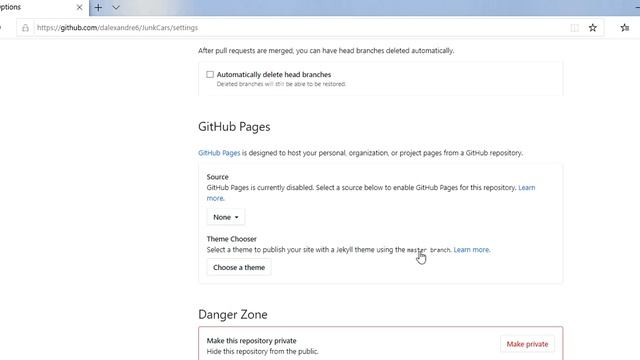Enable Automatically delete head branches
640x360 pixels.
point(210,74)
